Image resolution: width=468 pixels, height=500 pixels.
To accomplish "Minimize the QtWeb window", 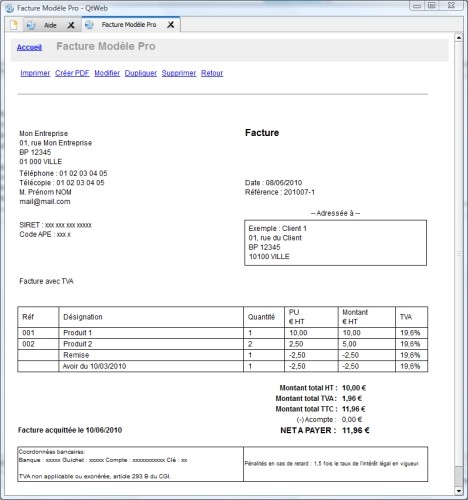I will tap(417, 5).
